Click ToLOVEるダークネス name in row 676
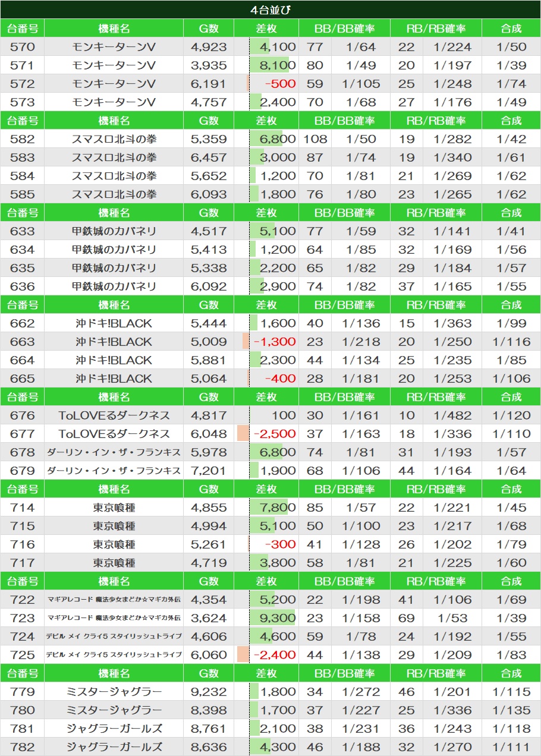 114,415
